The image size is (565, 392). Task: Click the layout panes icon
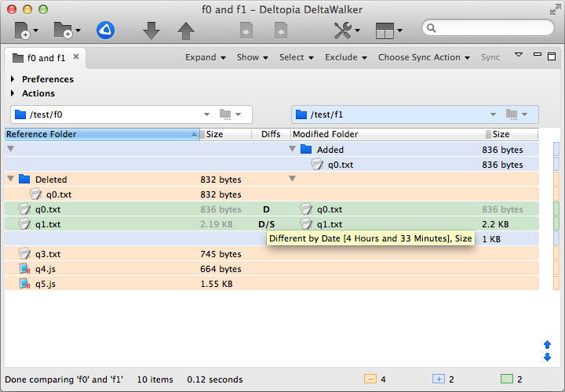click(x=385, y=31)
